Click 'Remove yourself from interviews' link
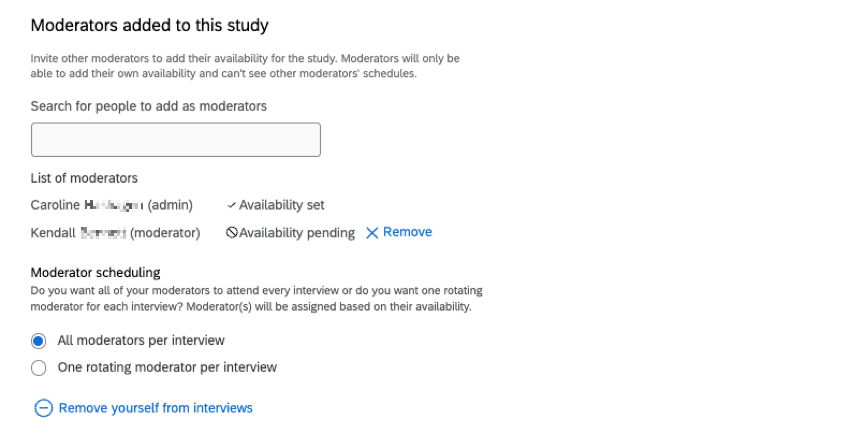This screenshot has width=850, height=434. pos(156,408)
